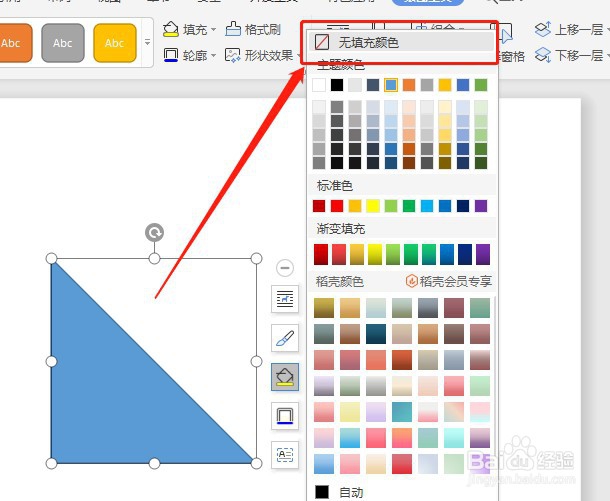Apply the yellow Abc shape style
Screen dimensions: 610x501
115,43
